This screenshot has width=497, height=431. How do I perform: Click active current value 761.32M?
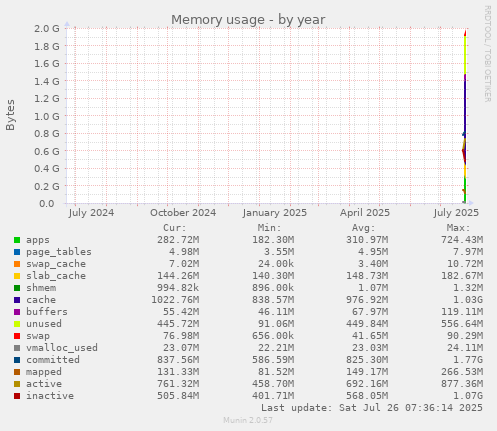point(178,384)
